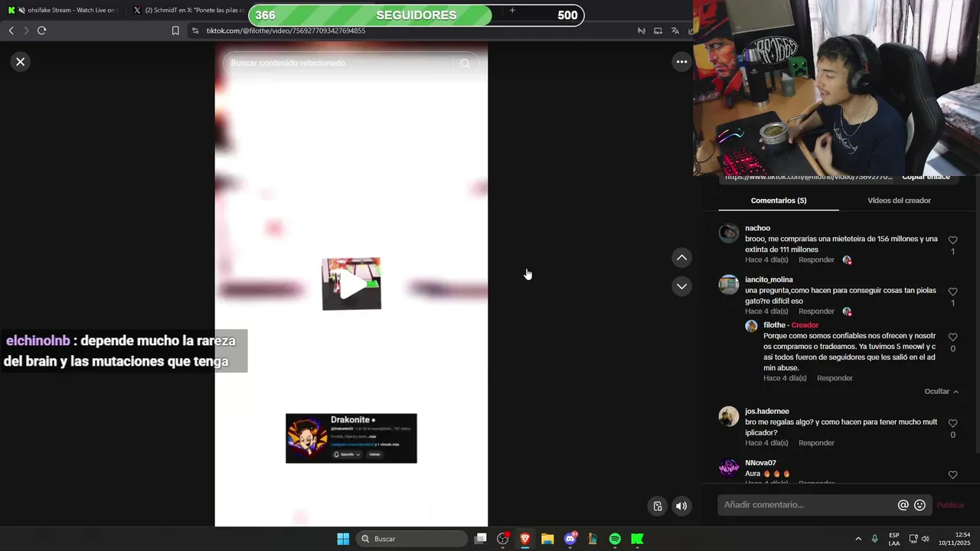Click the tiktok.com URL address bar
Image resolution: width=980 pixels, height=551 pixels.
pyautogui.click(x=286, y=31)
